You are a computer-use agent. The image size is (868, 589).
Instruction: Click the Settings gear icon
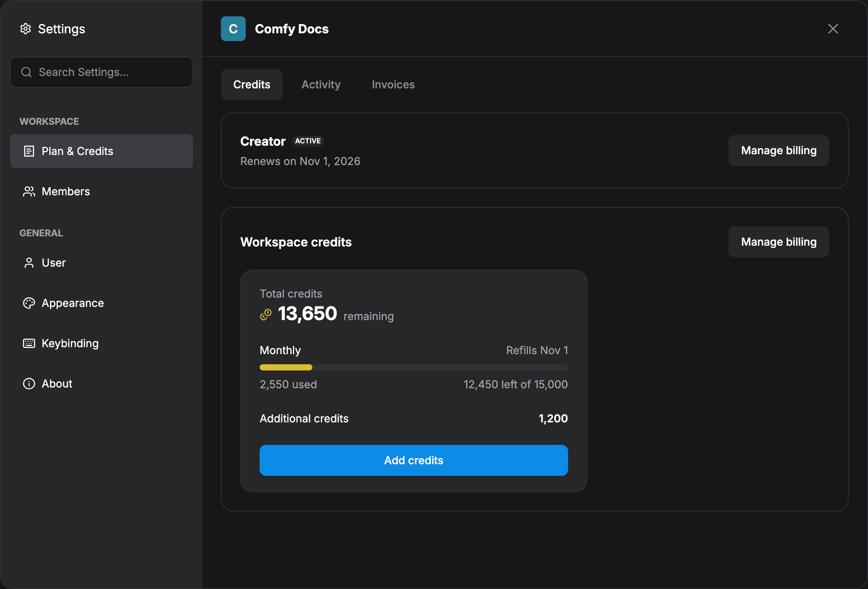tap(26, 29)
